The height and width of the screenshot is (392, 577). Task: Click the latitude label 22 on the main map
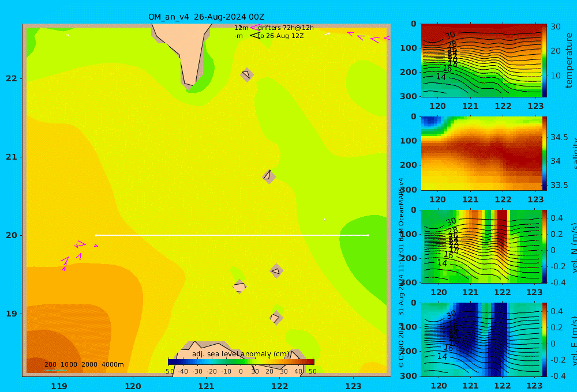(x=12, y=78)
